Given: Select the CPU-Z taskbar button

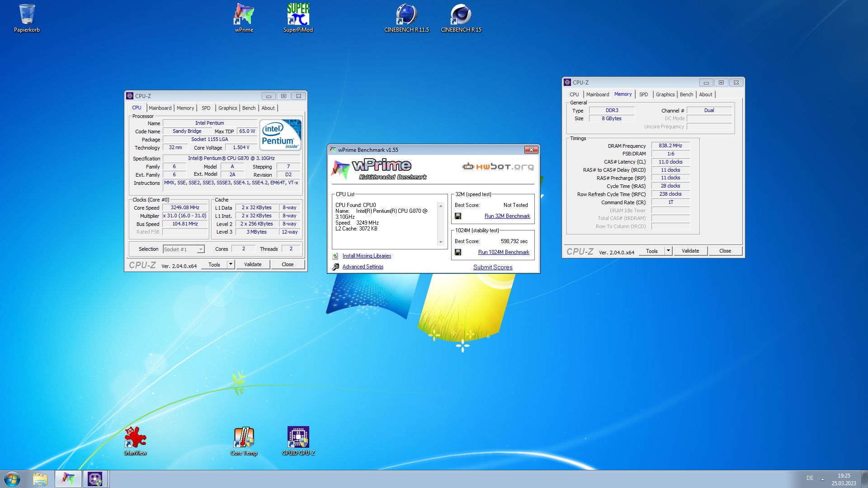Looking at the screenshot, I should (95, 479).
